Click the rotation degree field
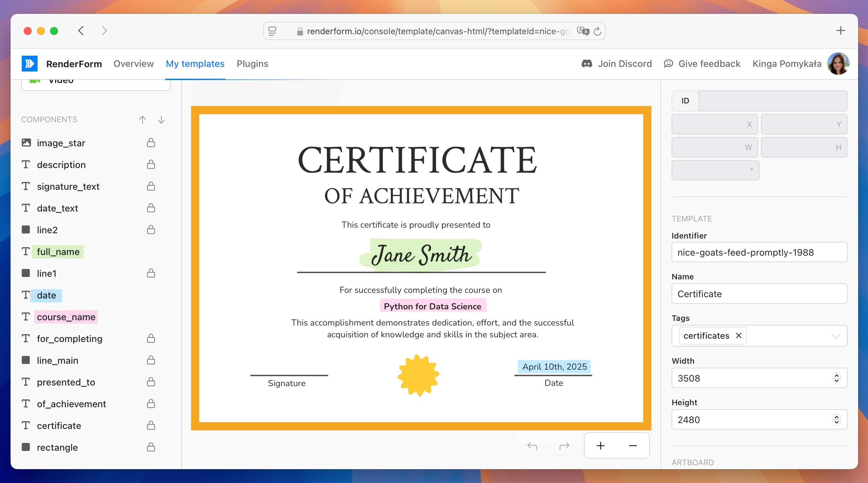The height and width of the screenshot is (483, 868). (x=715, y=170)
